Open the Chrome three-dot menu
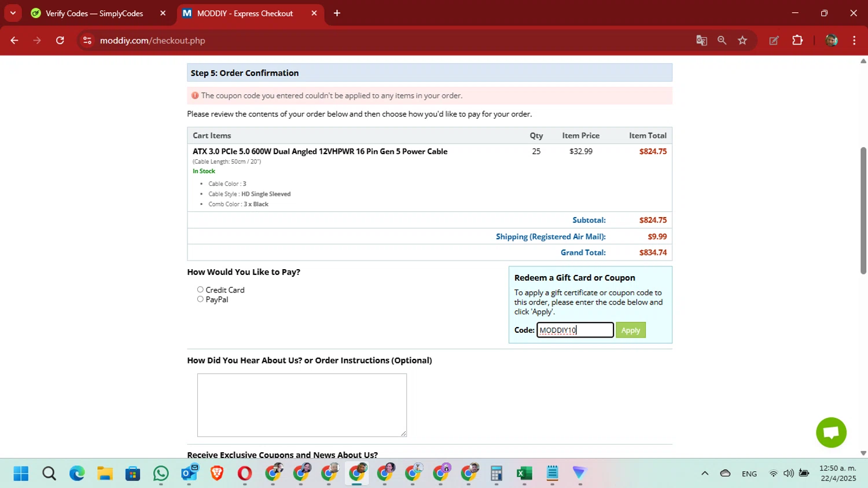This screenshot has width=868, height=488. pos(854,41)
